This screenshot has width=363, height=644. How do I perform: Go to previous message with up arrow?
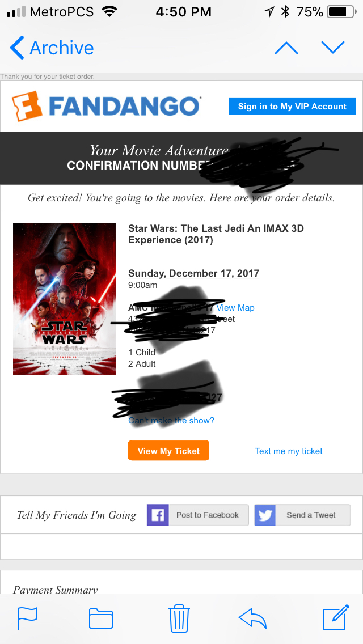[x=286, y=48]
